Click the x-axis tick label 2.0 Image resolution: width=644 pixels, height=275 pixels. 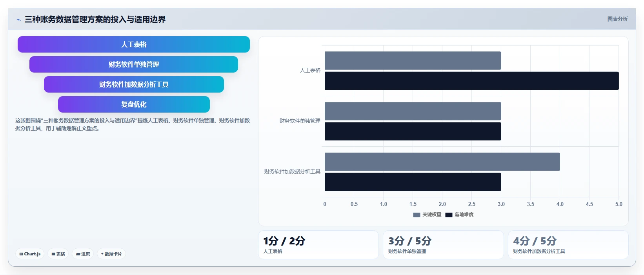click(442, 204)
